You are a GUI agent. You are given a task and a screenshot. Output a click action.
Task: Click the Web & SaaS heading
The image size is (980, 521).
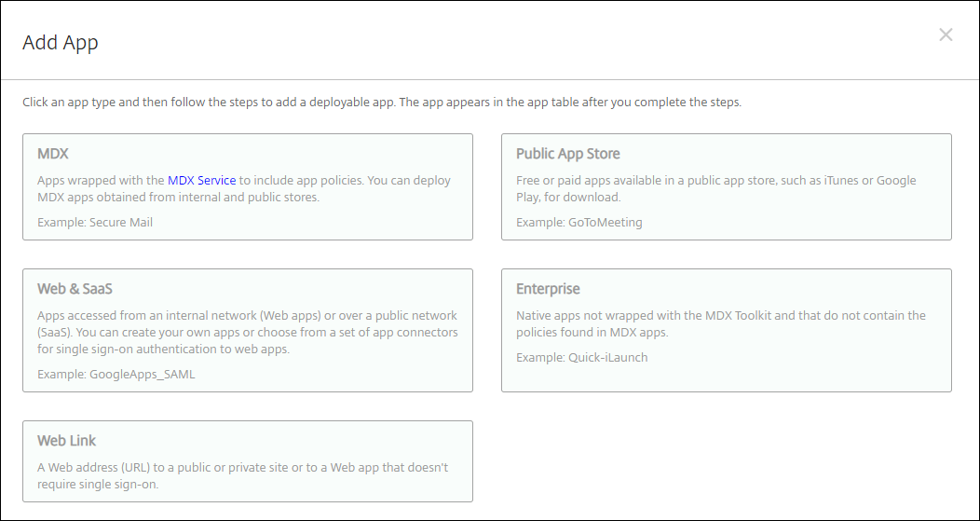tap(75, 289)
